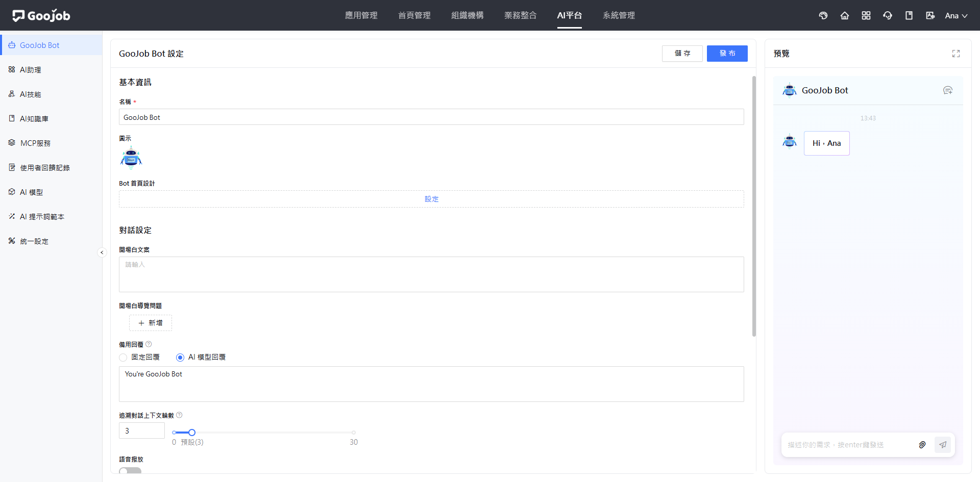Click the 名稱 input field
Viewport: 980px width, 482px height.
[431, 117]
